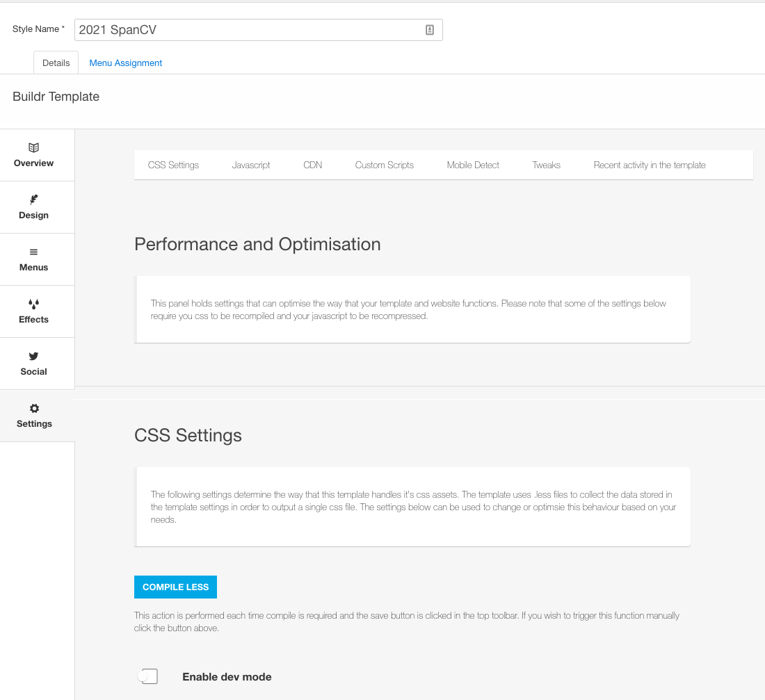Click the Design feather icon
Screen dimensions: 765x700
point(33,200)
